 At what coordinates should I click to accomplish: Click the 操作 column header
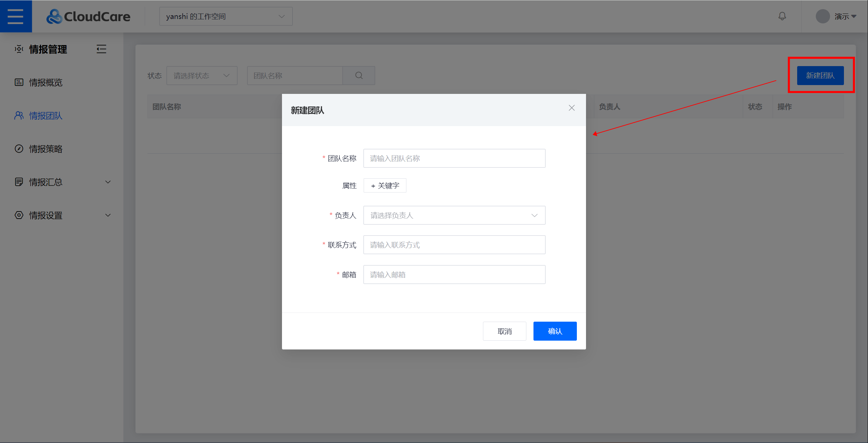784,107
